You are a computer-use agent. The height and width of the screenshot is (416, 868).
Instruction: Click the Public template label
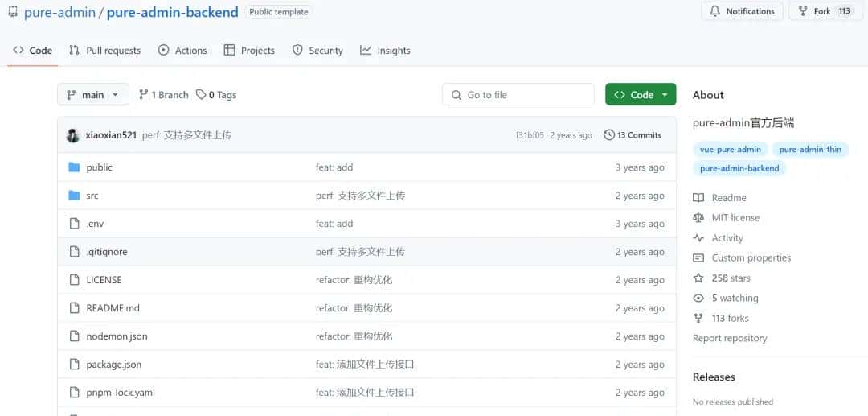278,11
